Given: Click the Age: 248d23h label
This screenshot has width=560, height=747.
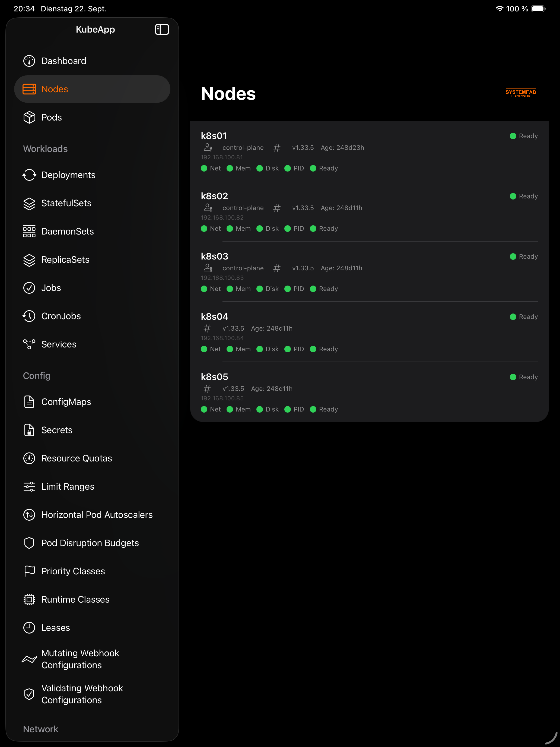Looking at the screenshot, I should (x=342, y=148).
